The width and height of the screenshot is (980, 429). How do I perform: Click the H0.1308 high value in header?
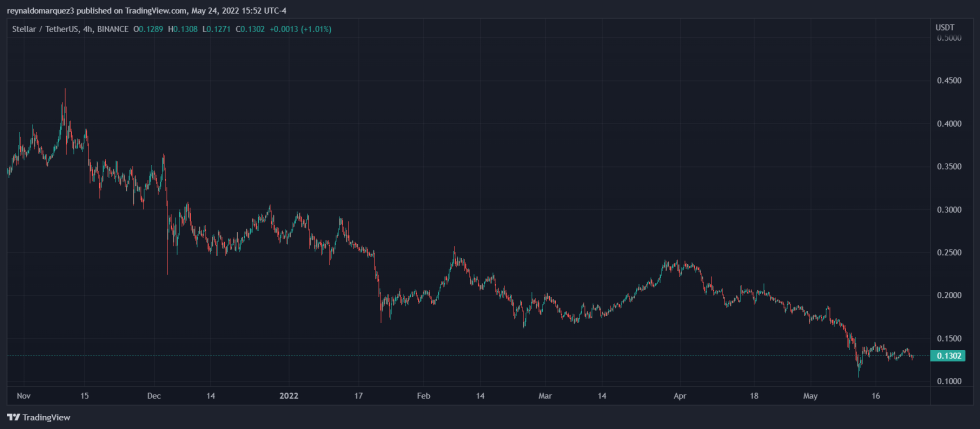coord(184,29)
